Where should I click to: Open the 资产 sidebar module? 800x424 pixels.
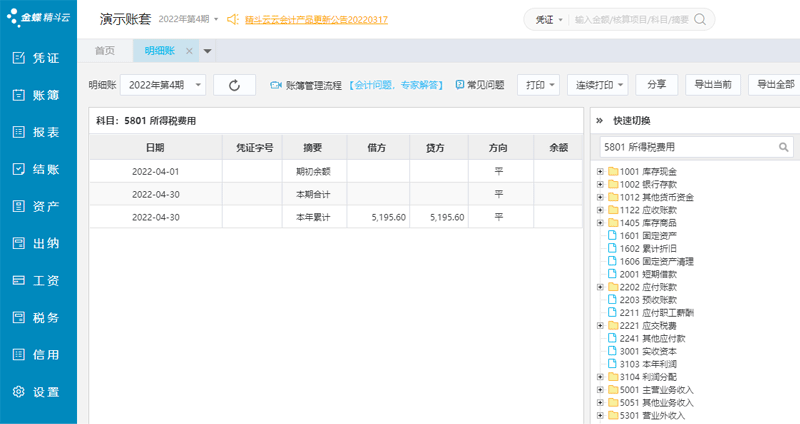point(36,207)
